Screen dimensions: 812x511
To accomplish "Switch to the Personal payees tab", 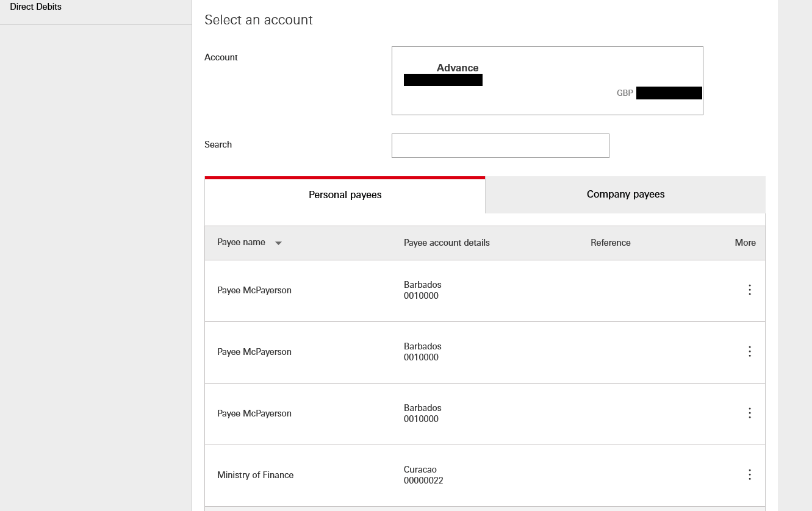I will pyautogui.click(x=345, y=195).
